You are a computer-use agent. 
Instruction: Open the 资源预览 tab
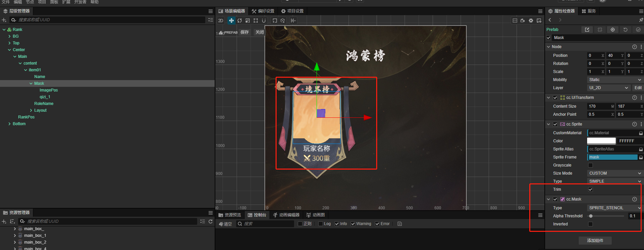tap(230, 215)
